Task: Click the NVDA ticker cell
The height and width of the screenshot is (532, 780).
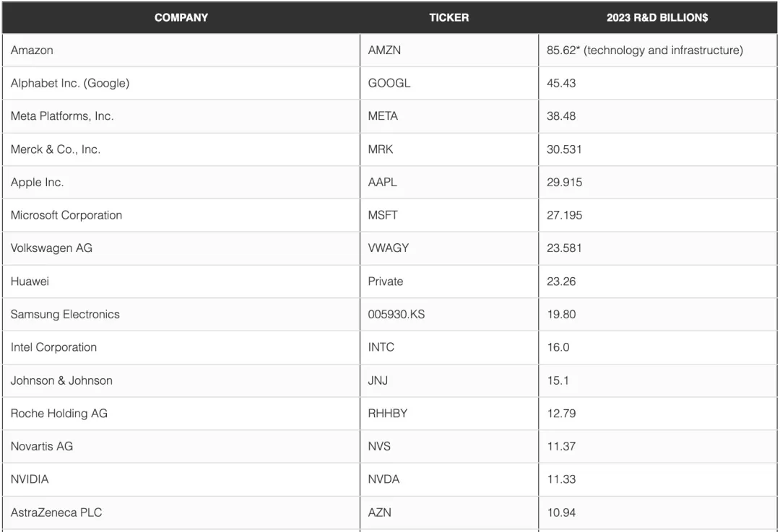Action: pyautogui.click(x=449, y=479)
